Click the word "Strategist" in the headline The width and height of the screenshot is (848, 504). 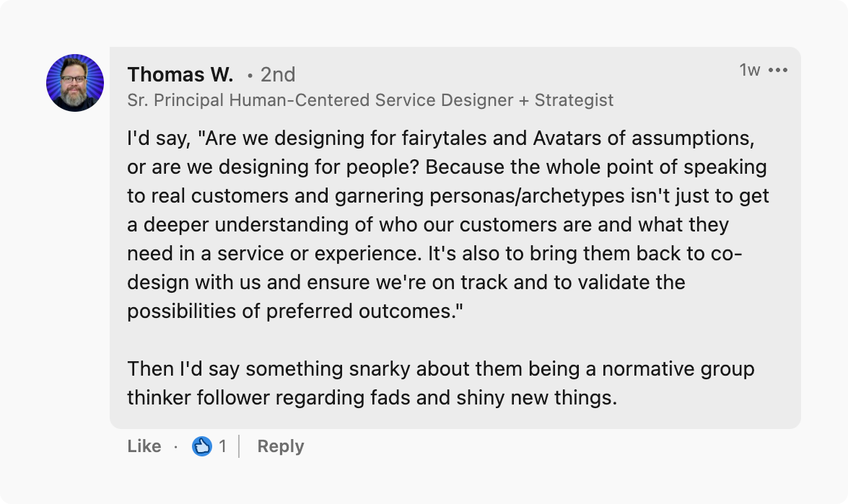click(574, 100)
